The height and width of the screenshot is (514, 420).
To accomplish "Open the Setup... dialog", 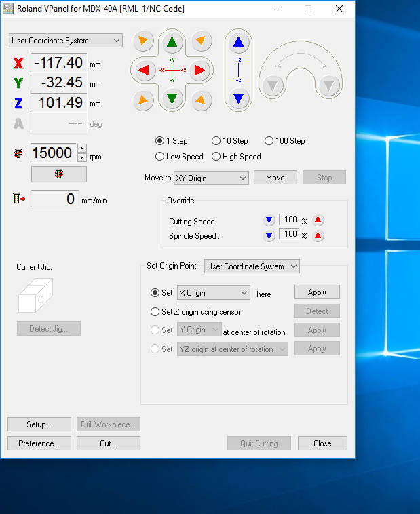I will pyautogui.click(x=39, y=424).
